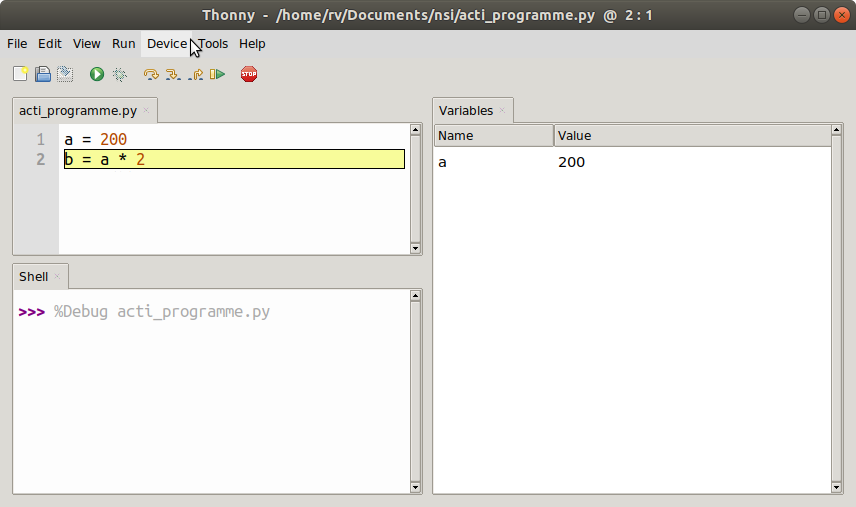Click the '>>>' shell prompt
856x507 pixels.
32,312
